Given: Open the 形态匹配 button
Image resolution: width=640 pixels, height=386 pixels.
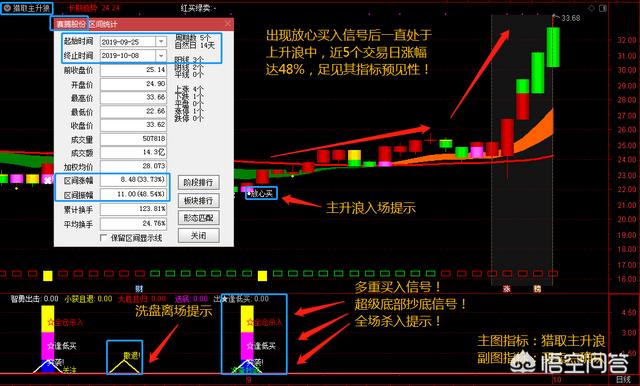Looking at the screenshot, I should pyautogui.click(x=198, y=218).
